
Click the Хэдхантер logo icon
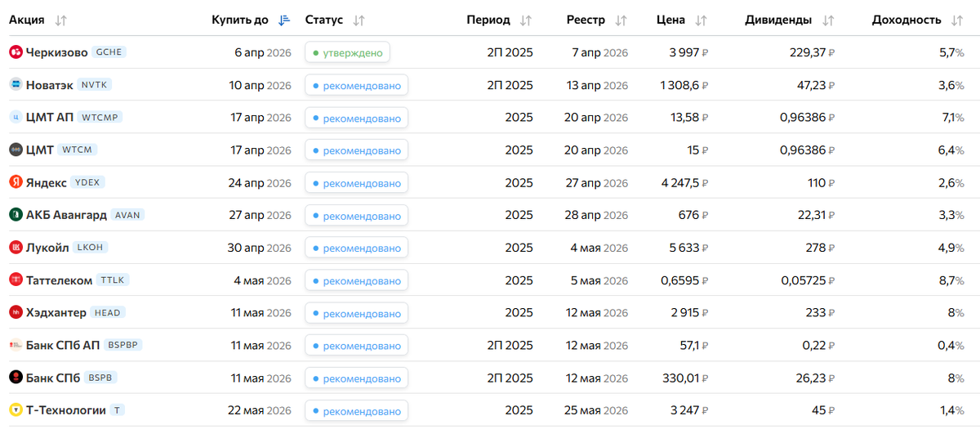coord(16,312)
